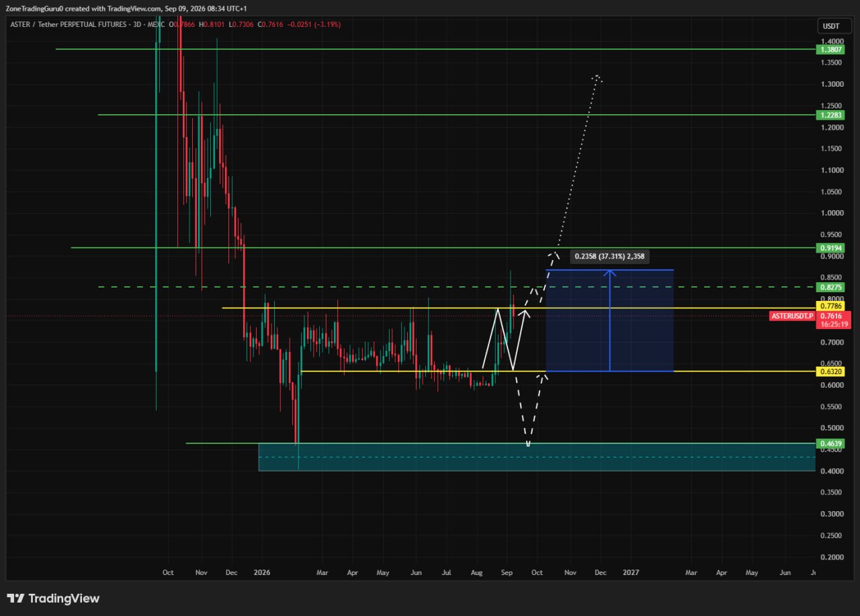Screen dimensions: 860x616
Task: Click the −0.0251 (−3.19%) change value
Action: 313,25
